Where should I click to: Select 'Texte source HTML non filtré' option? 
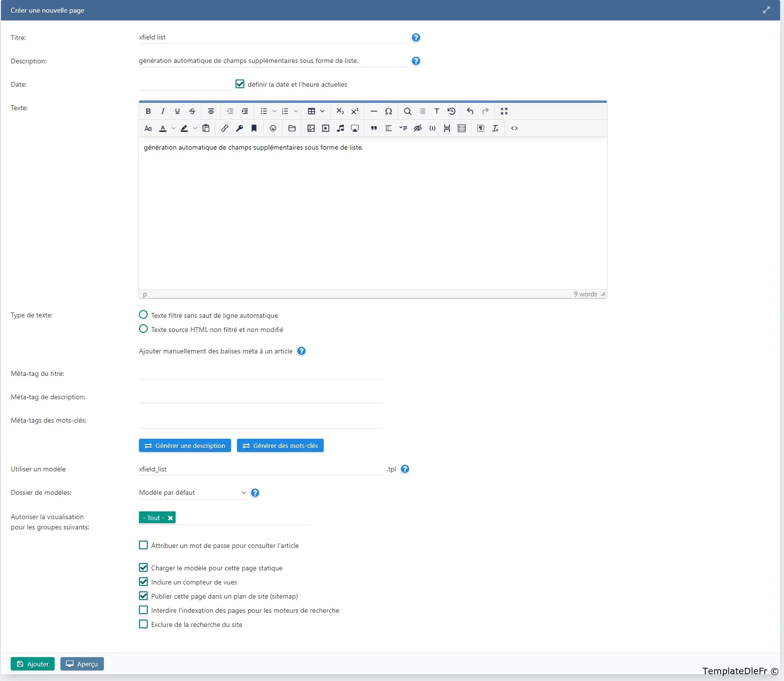143,329
